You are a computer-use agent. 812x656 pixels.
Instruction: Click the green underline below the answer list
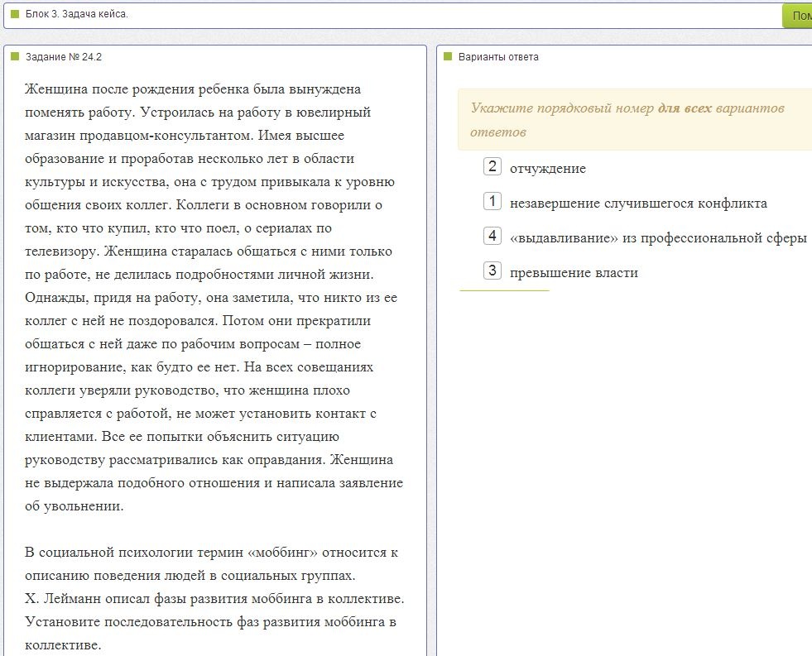tap(504, 290)
